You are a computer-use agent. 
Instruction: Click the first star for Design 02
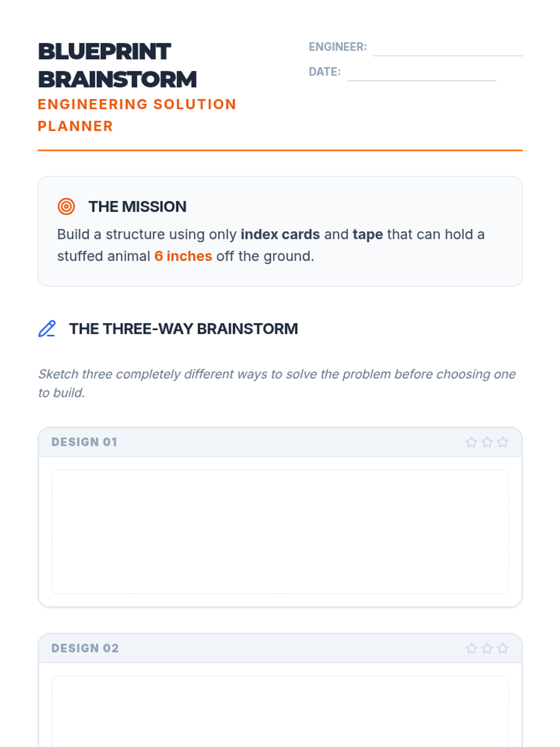(471, 648)
